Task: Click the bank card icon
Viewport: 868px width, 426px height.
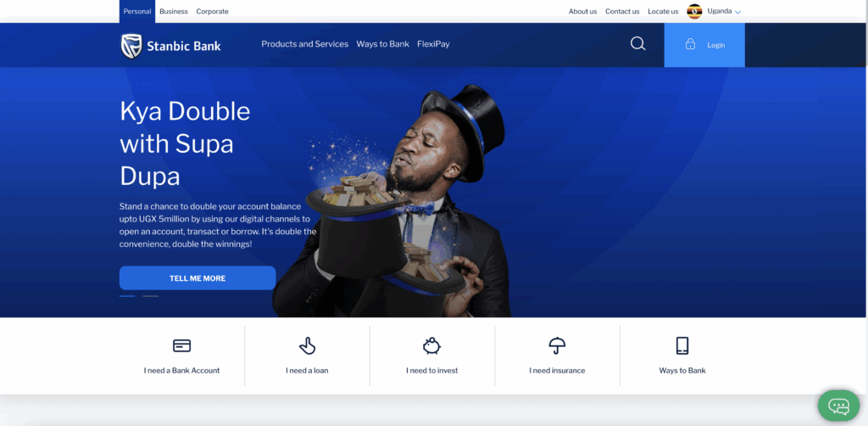Action: 181,345
